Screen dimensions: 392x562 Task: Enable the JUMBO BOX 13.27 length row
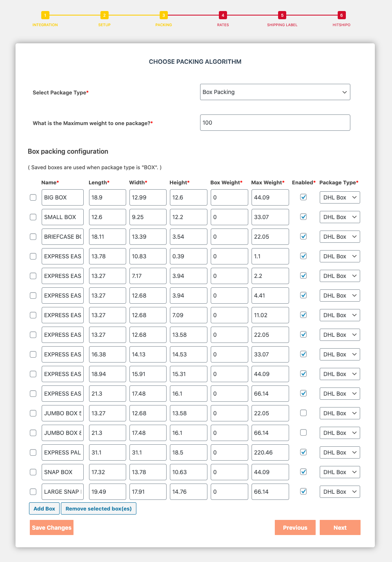[303, 413]
